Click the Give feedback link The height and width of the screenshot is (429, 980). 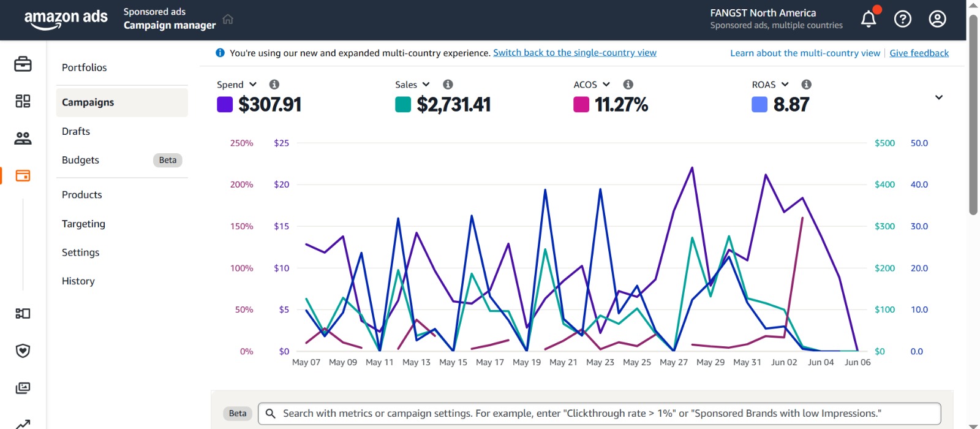[919, 53]
